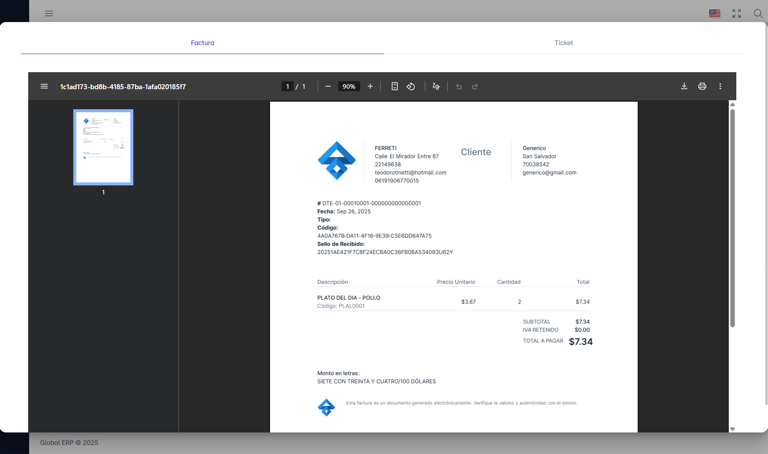Screen dimensions: 768x454
Task: Click the code 4A0A767B-DA11-4F16-9E39-C5E6DD647A75
Action: tap(374, 236)
